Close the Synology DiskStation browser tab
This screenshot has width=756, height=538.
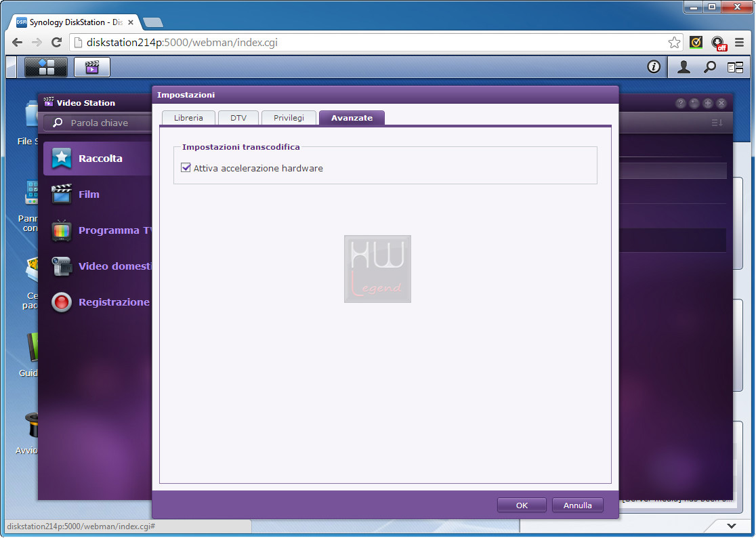coord(130,22)
